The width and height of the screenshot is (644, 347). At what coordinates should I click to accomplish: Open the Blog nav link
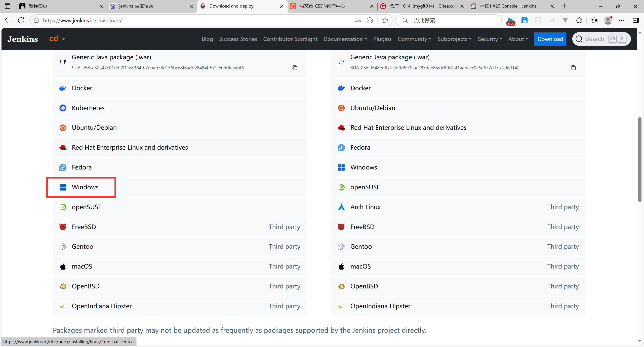pos(207,39)
